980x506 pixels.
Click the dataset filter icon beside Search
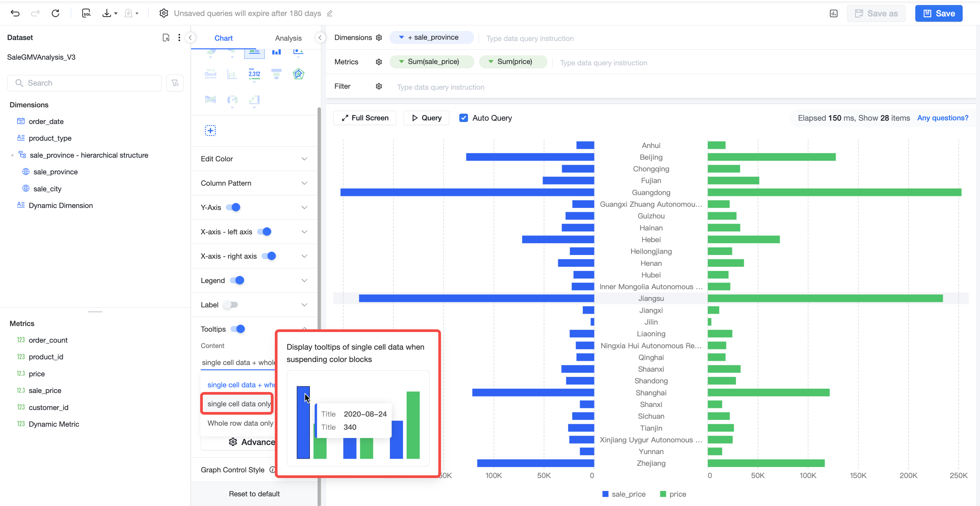tap(175, 83)
